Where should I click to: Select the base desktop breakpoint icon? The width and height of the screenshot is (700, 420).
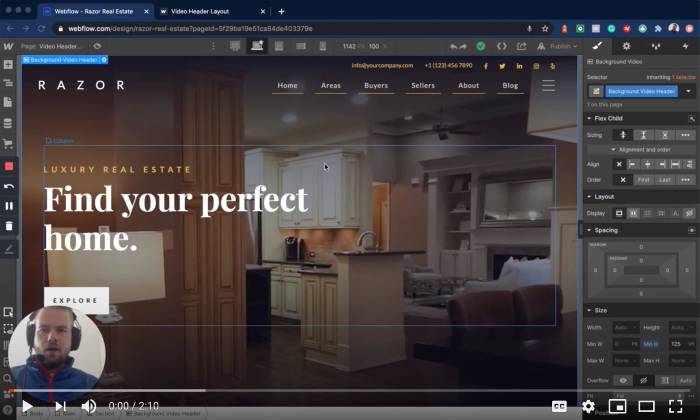(257, 46)
